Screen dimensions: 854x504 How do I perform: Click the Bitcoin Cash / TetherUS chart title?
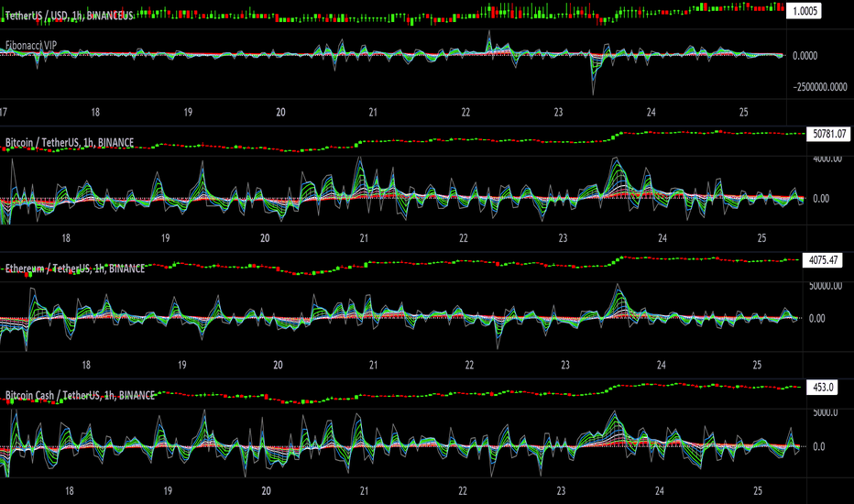(x=80, y=396)
